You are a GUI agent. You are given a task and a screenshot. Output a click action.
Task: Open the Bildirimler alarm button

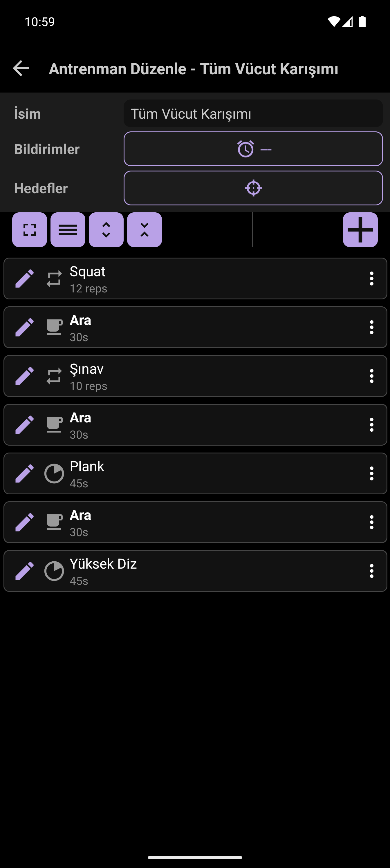(253, 149)
